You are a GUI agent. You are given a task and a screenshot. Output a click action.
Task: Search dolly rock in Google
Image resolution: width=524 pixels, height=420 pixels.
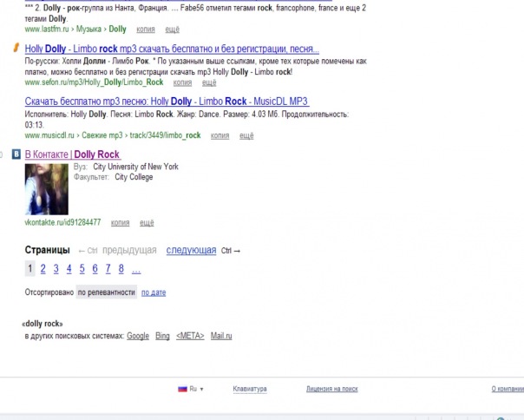[x=138, y=336]
